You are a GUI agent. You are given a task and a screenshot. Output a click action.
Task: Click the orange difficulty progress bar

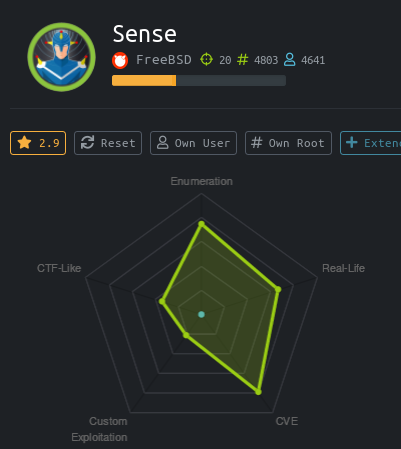point(144,81)
